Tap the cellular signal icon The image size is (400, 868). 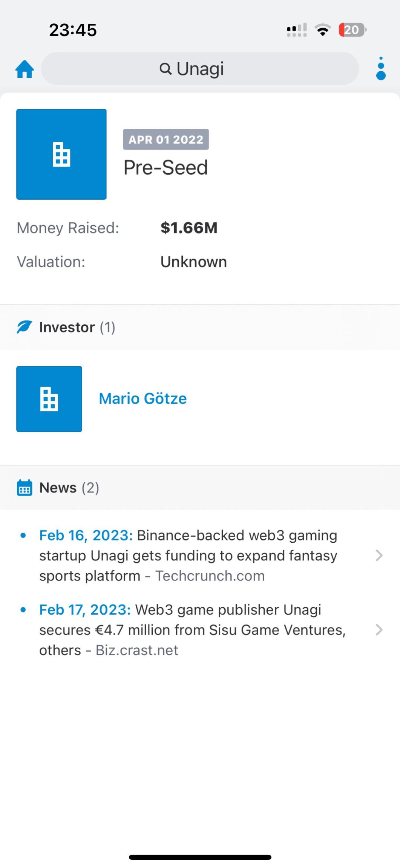pyautogui.click(x=297, y=30)
